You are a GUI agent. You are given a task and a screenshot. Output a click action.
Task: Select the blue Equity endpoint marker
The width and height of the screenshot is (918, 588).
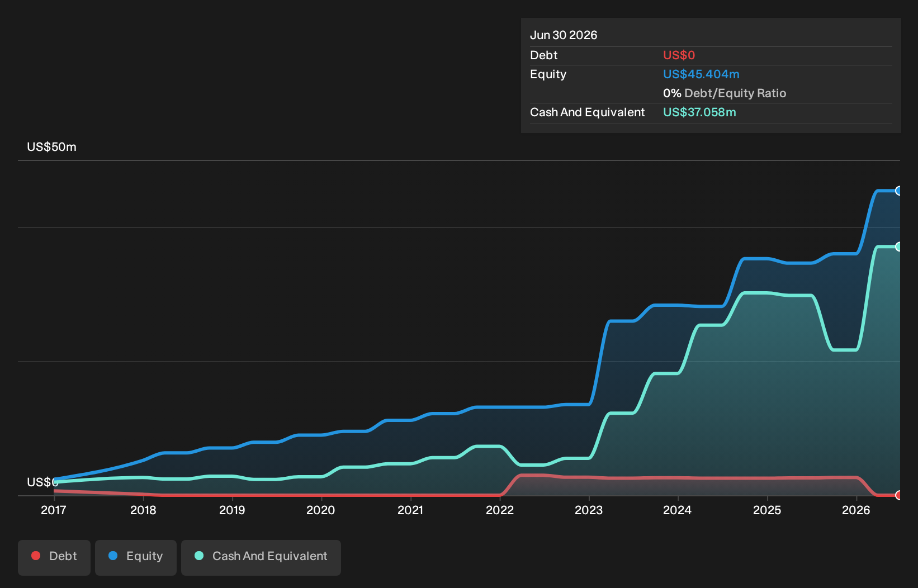(898, 191)
